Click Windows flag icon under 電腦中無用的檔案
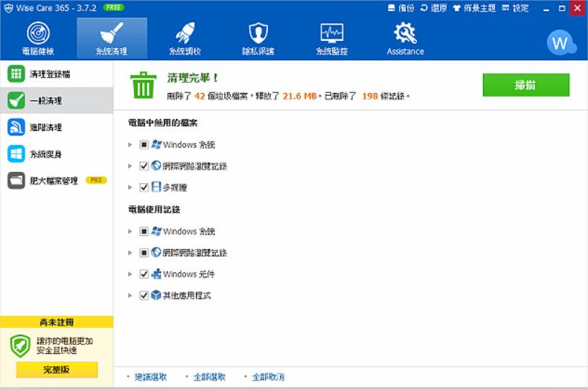Viewport: 588px width, 389px height. coord(156,144)
